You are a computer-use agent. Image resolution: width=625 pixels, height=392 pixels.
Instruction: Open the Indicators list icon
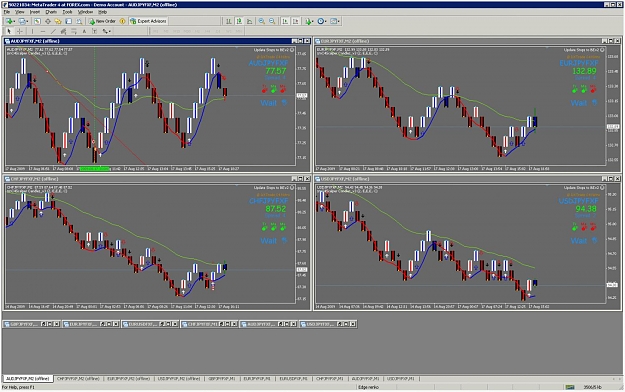coord(308,21)
